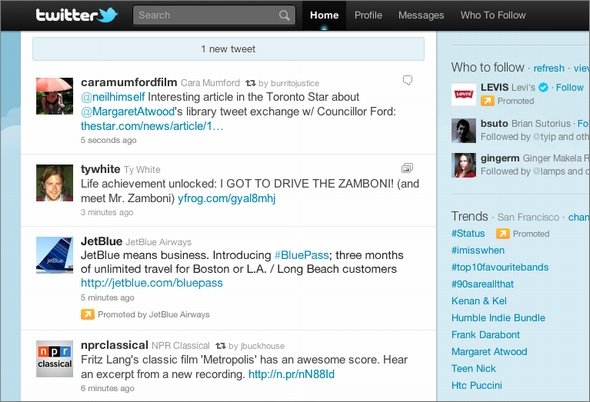The height and width of the screenshot is (402, 590).
Task: Open conversation bubble icon on caramumfordfilm tweet
Action: (408, 80)
